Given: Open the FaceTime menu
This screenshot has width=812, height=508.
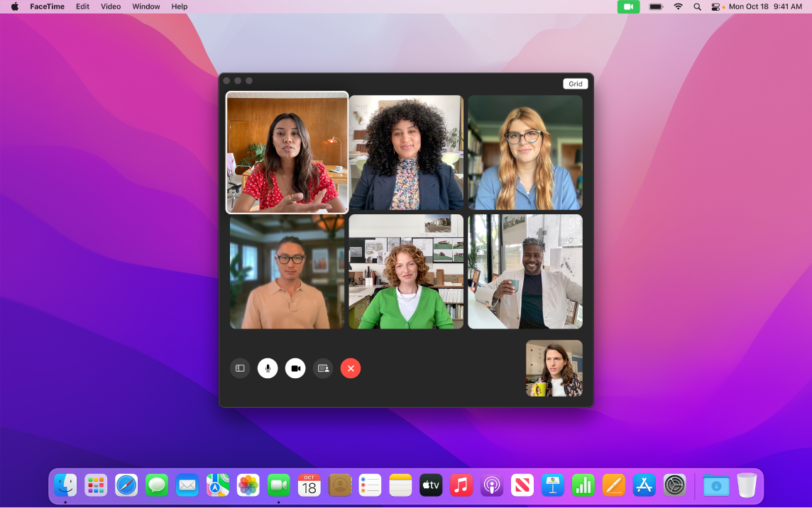Looking at the screenshot, I should 47,6.
